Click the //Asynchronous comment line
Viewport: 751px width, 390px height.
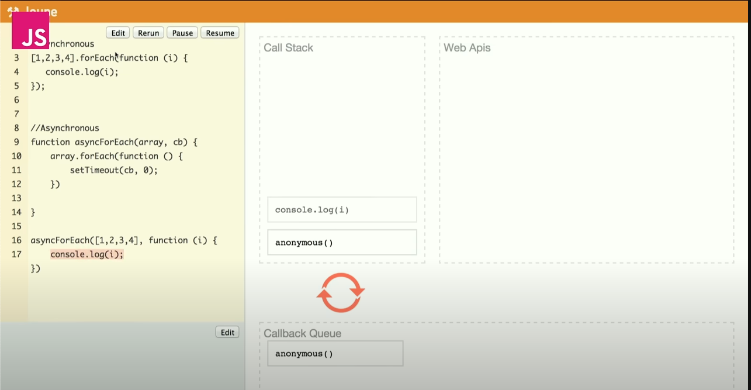point(65,128)
